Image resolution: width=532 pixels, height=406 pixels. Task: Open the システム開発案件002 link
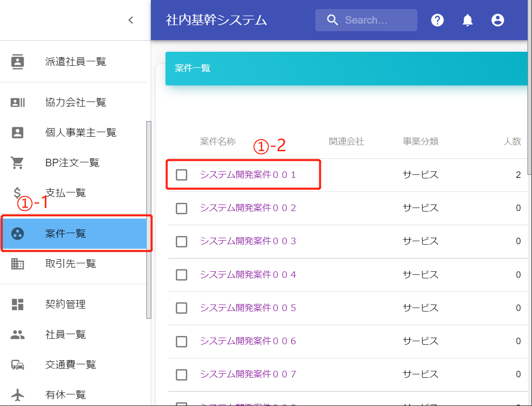[248, 208]
